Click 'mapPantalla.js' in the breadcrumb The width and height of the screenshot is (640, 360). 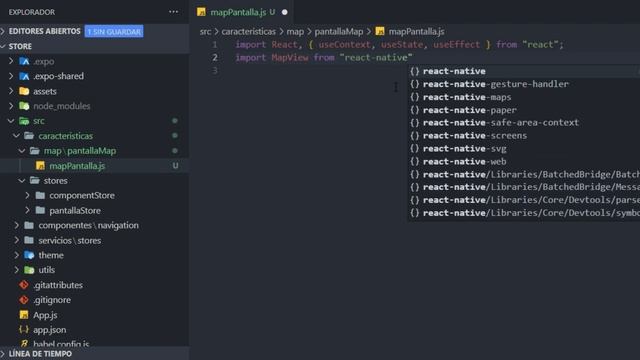tap(416, 31)
